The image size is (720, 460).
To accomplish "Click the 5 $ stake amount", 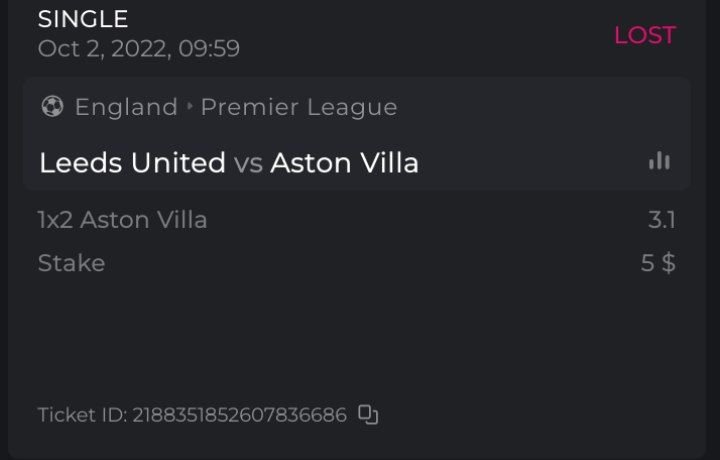I will click(x=658, y=264).
